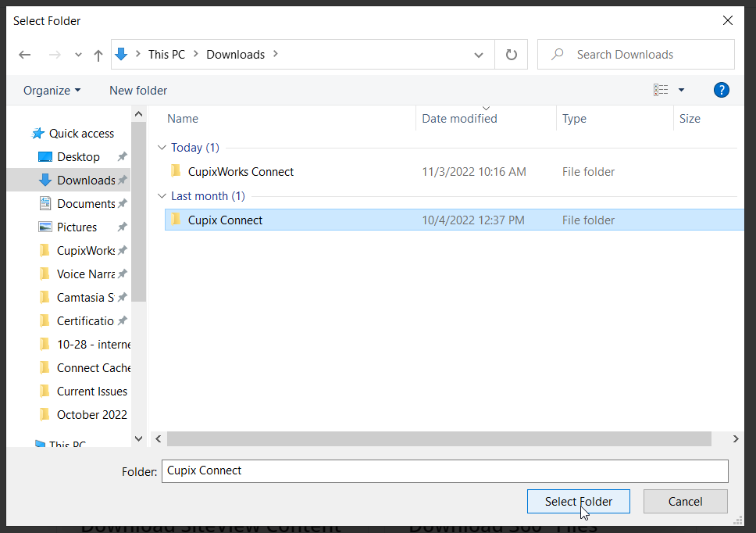756x533 pixels.
Task: Open Desktop in navigation pane
Action: coord(78,157)
